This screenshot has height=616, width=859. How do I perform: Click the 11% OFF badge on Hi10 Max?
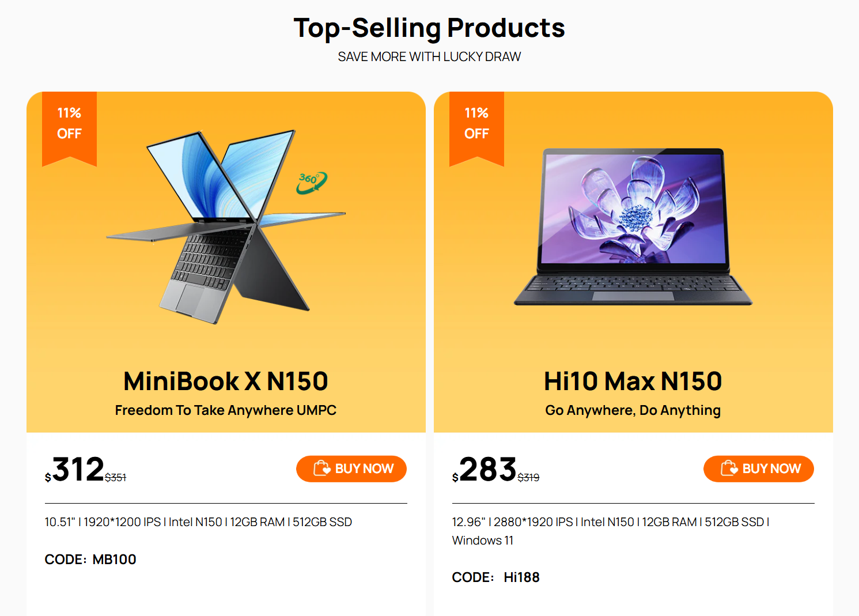pyautogui.click(x=476, y=123)
